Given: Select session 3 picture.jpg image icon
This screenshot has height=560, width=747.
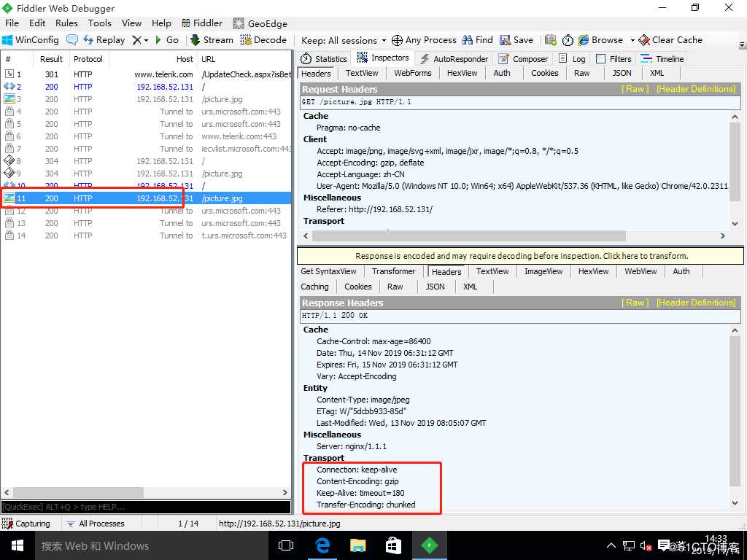Looking at the screenshot, I should click(x=9, y=98).
